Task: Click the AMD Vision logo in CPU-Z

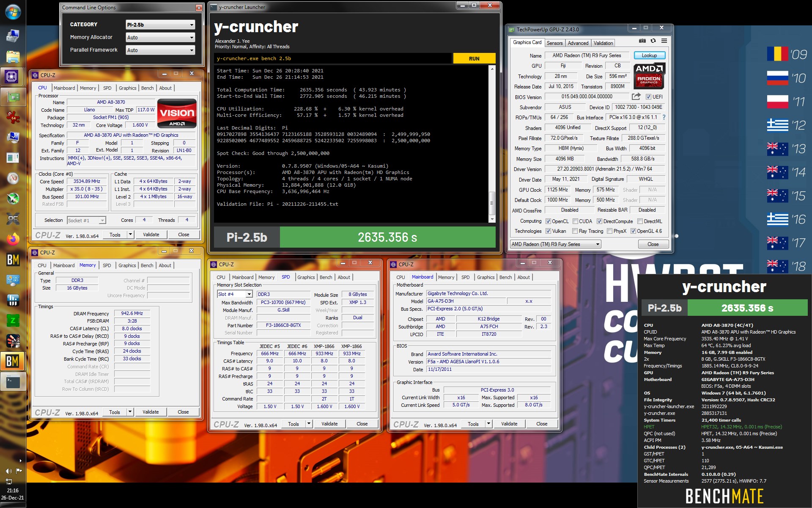Action: (177, 113)
